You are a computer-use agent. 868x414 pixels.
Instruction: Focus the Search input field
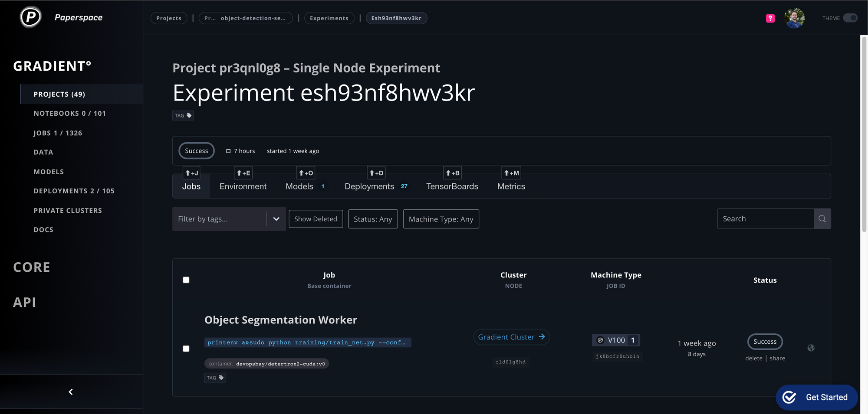click(766, 219)
